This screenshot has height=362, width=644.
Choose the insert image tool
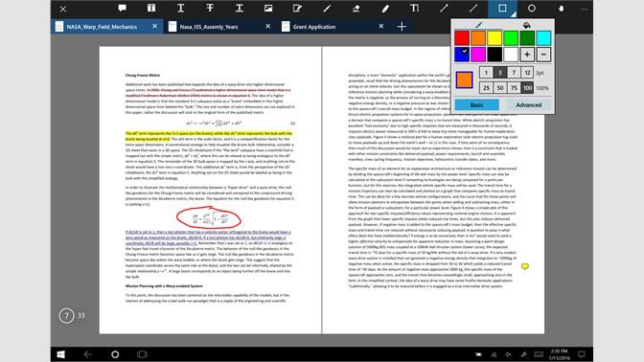tap(268, 9)
